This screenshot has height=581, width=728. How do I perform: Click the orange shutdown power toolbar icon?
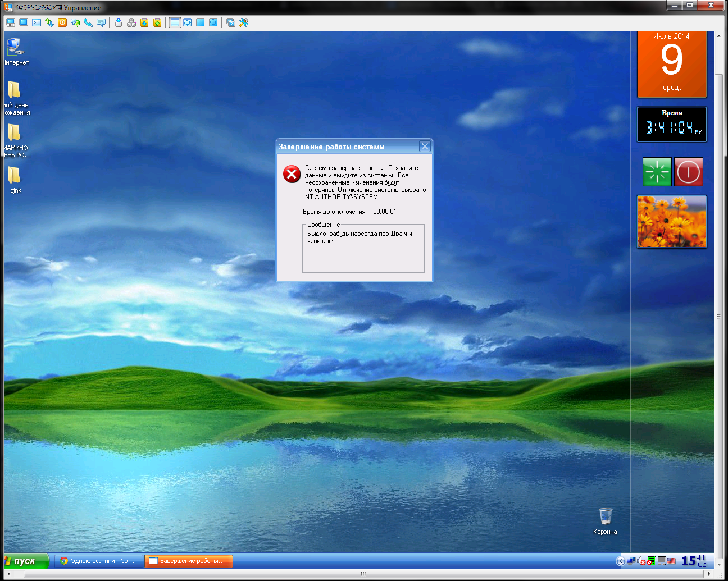62,22
